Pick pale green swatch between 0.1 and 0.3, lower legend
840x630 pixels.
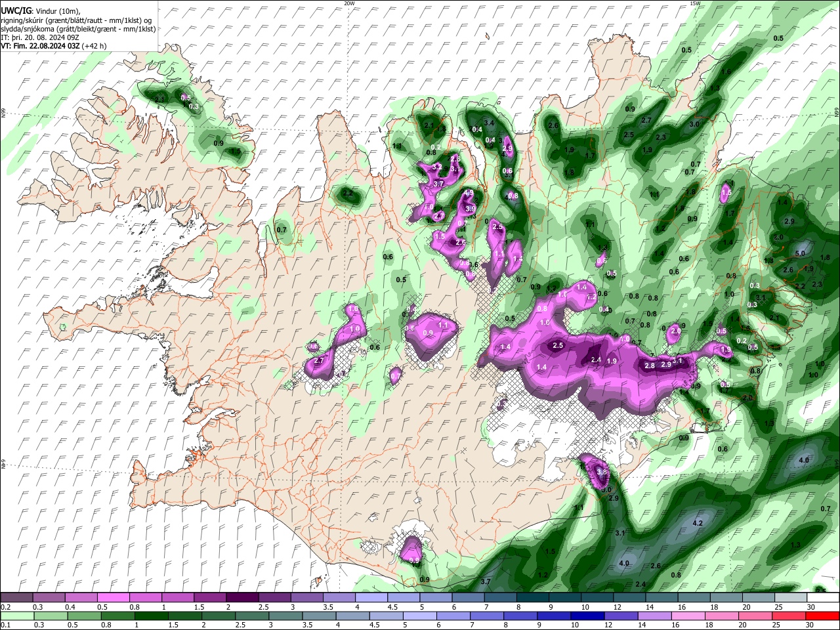[16, 616]
